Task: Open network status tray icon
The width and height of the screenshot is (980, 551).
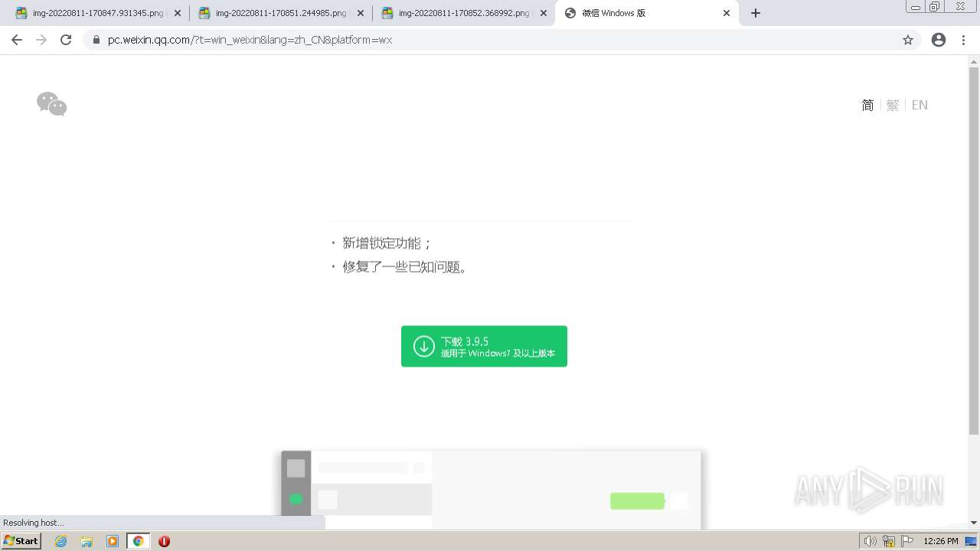Action: click(889, 541)
